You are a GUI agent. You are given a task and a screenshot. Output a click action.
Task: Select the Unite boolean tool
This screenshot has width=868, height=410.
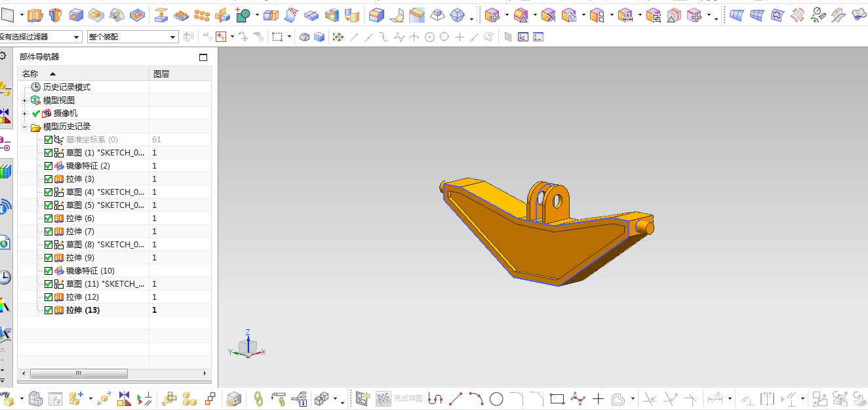coord(243,14)
